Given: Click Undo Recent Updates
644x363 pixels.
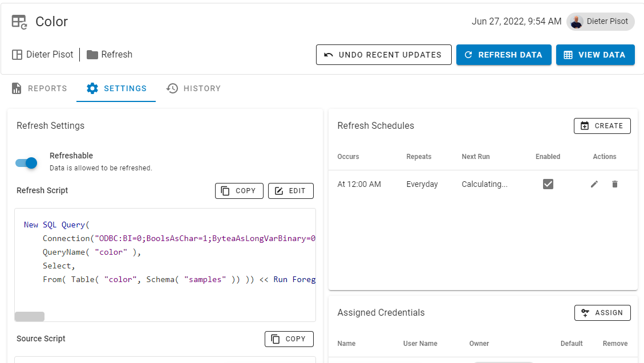Looking at the screenshot, I should click(x=383, y=55).
